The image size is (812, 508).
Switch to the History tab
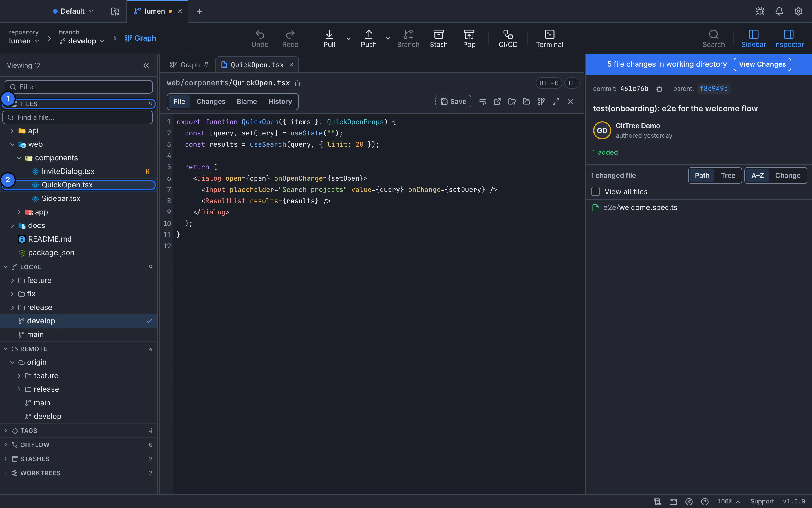pos(280,102)
